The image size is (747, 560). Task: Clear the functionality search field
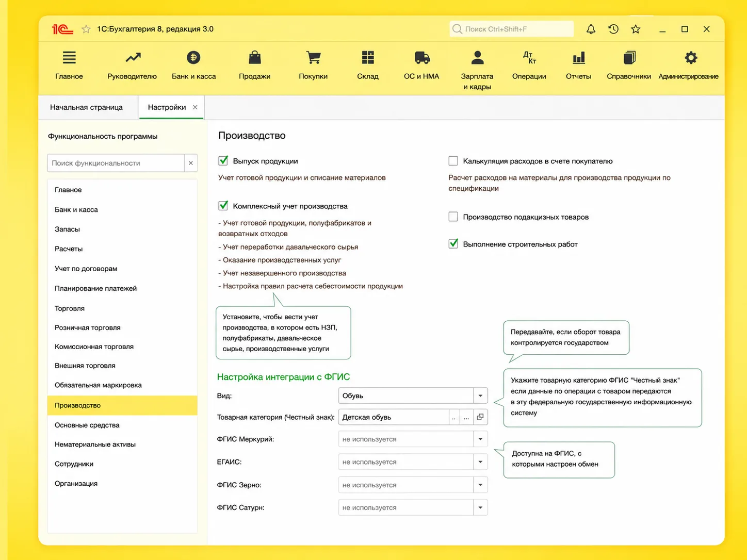coord(191,163)
